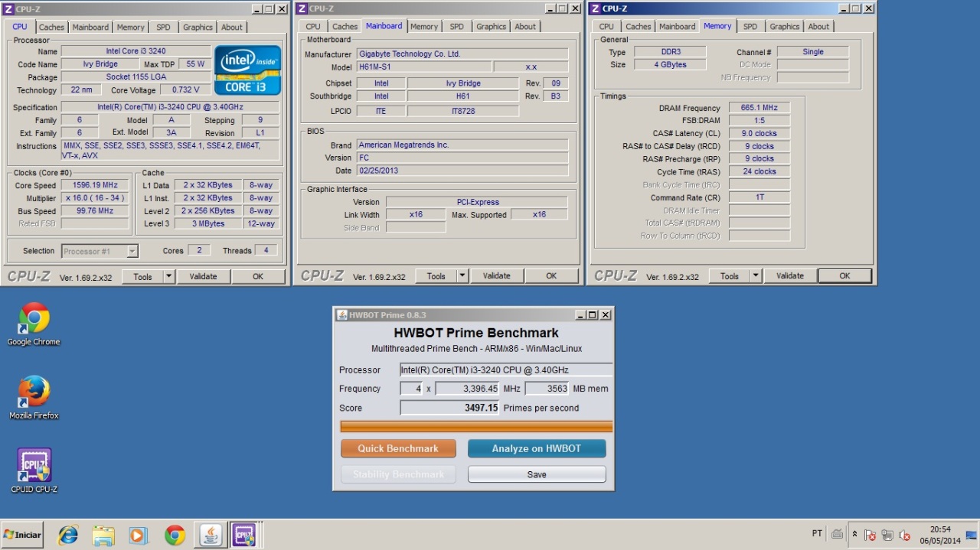Click Manufacturer value Gigabyte Technology Co. Ltd.
This screenshot has width=980, height=550.
pyautogui.click(x=462, y=54)
